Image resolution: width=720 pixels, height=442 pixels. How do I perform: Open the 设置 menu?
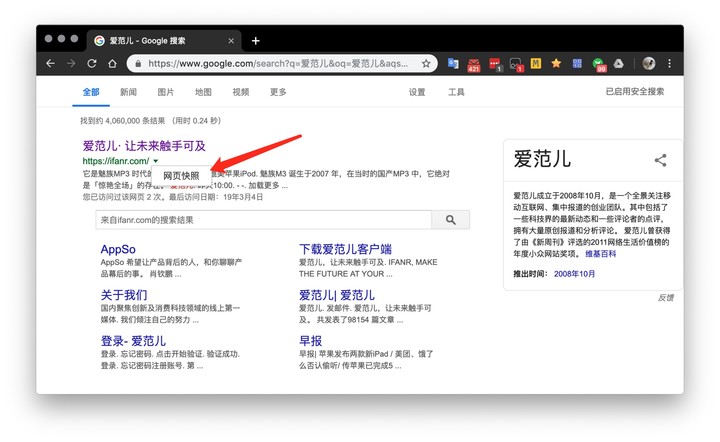[x=417, y=92]
